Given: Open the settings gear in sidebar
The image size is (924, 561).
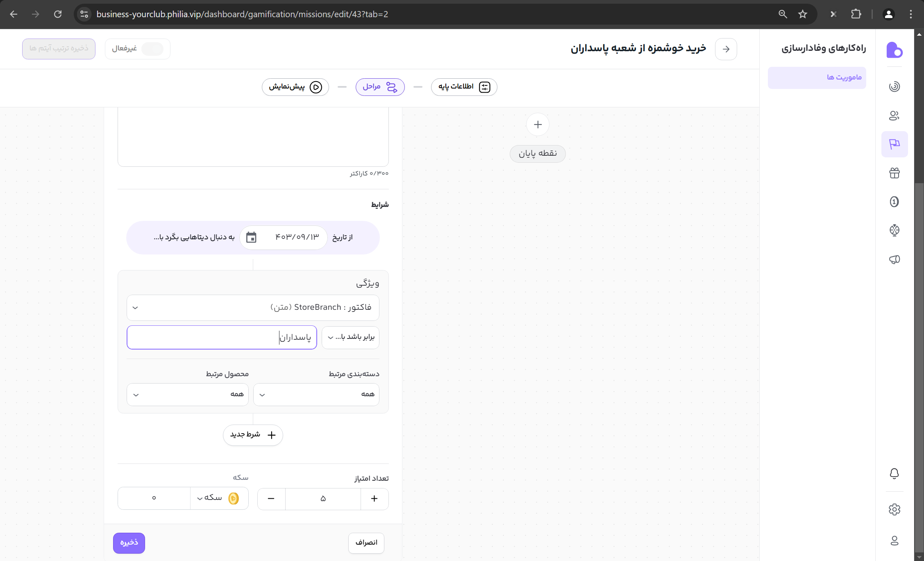Looking at the screenshot, I should click(x=894, y=509).
